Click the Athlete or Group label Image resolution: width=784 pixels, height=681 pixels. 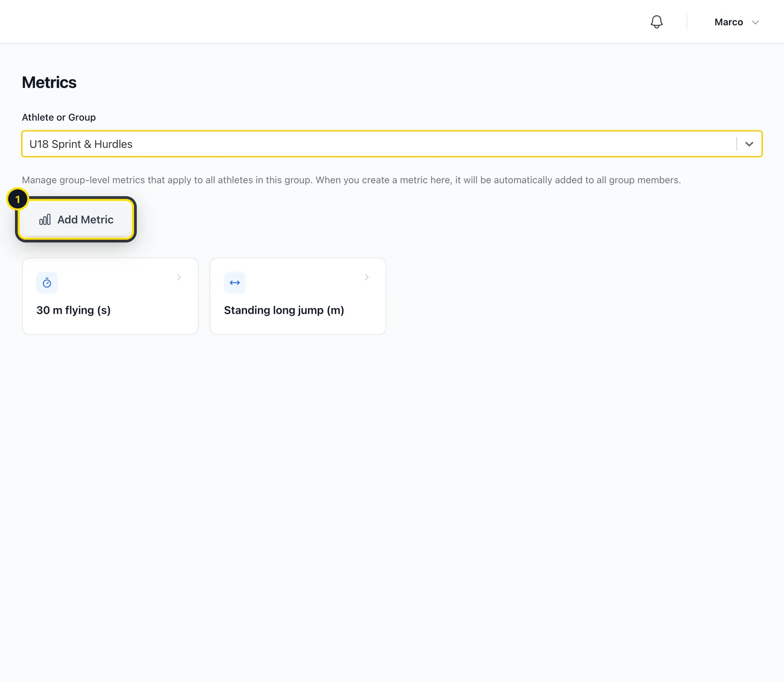[59, 117]
